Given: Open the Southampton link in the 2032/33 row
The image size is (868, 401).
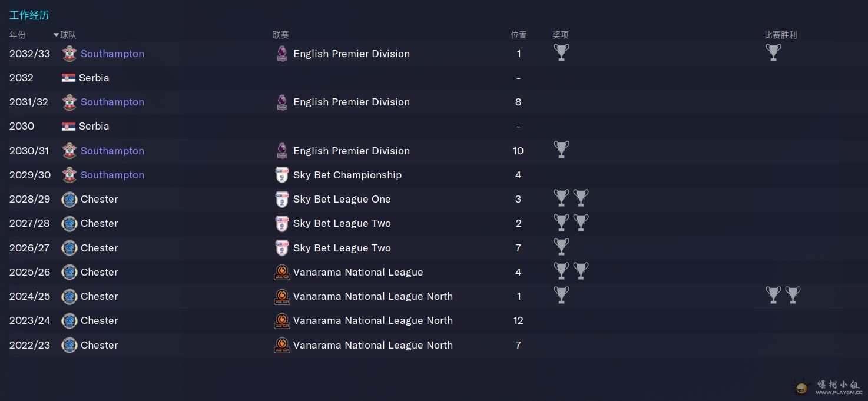Looking at the screenshot, I should pos(112,54).
